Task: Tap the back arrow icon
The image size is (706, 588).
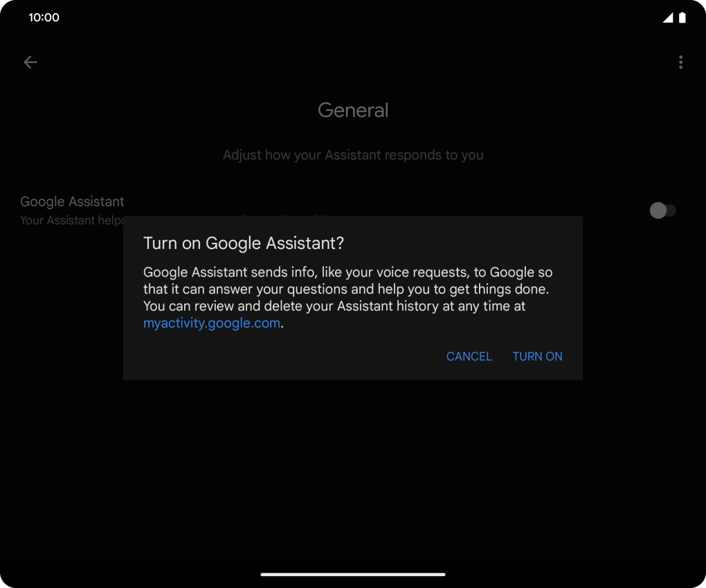Action: [x=30, y=62]
